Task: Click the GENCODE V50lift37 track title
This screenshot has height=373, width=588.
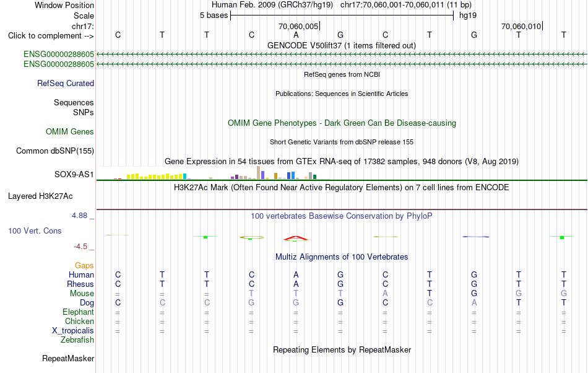Action: tap(342, 45)
